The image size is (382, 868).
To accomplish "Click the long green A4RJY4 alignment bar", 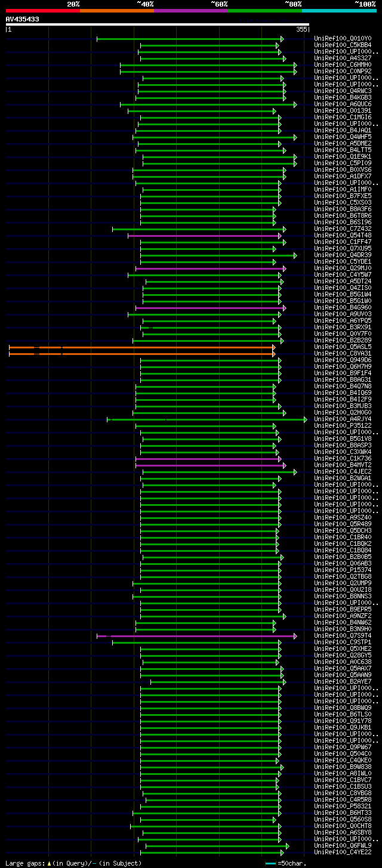I will pos(207,419).
